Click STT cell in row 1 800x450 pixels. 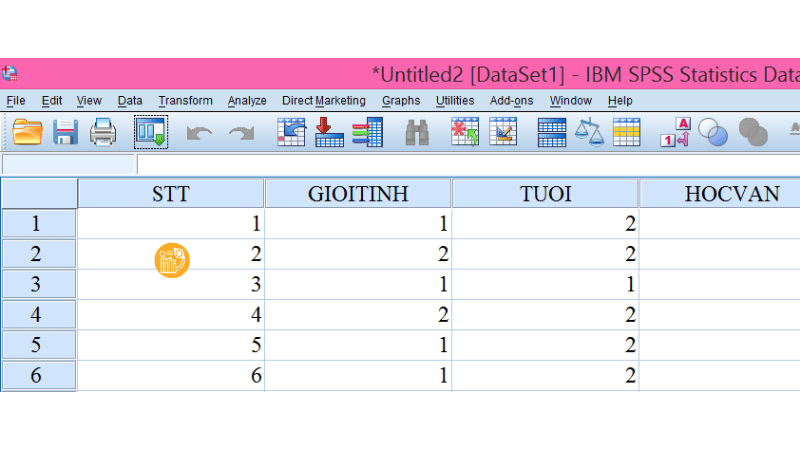pos(171,223)
